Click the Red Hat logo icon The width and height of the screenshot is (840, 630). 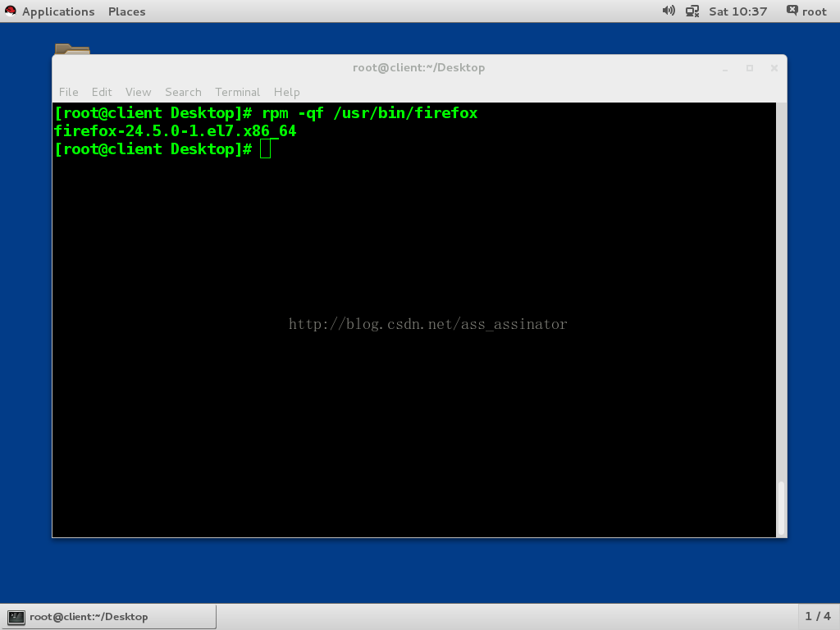[x=10, y=11]
